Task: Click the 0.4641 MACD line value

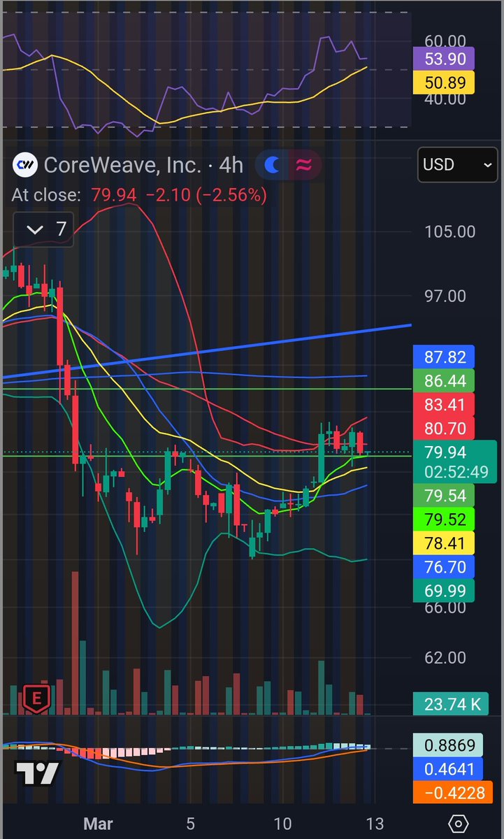Action: 449,770
